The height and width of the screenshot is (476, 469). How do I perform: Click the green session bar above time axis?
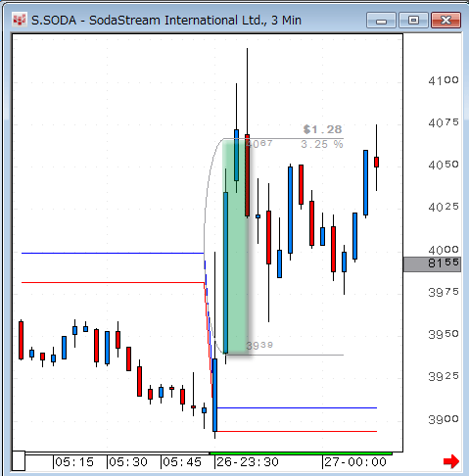click(301, 453)
